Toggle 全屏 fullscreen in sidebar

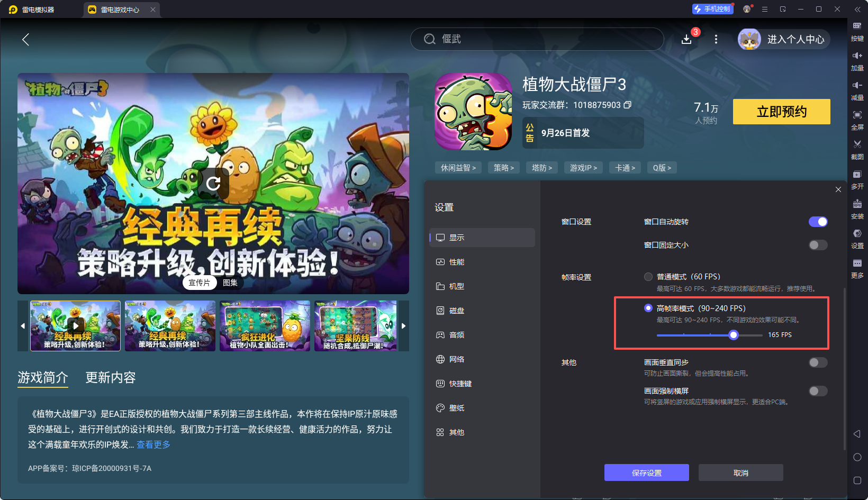tap(857, 120)
